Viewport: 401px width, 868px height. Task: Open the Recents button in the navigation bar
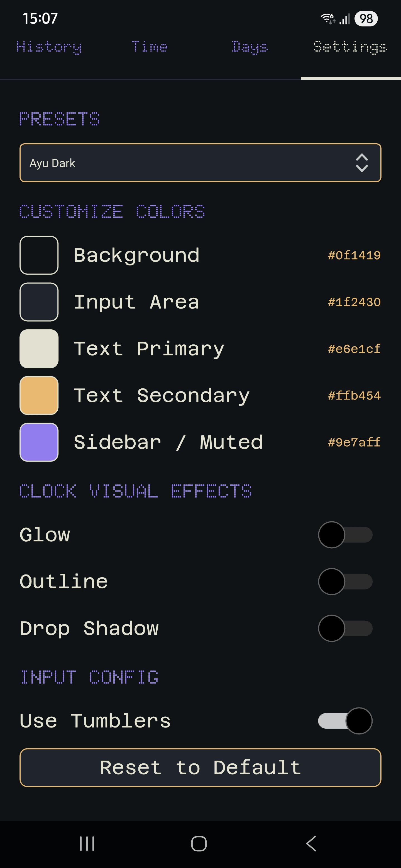[87, 843]
